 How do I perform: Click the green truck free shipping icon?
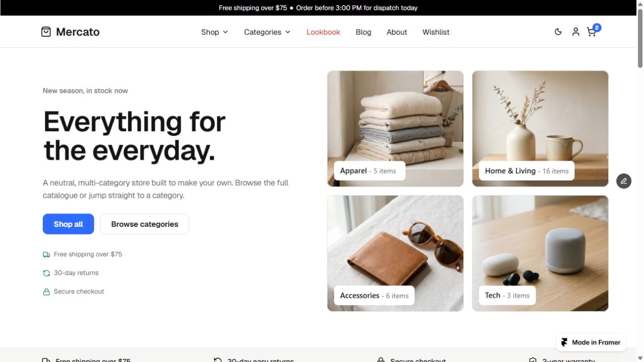click(x=46, y=255)
